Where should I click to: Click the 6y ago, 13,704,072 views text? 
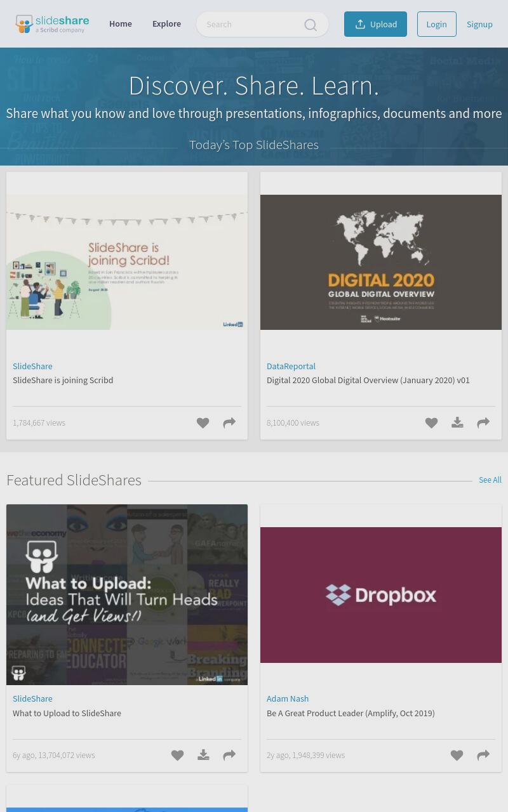click(x=53, y=756)
